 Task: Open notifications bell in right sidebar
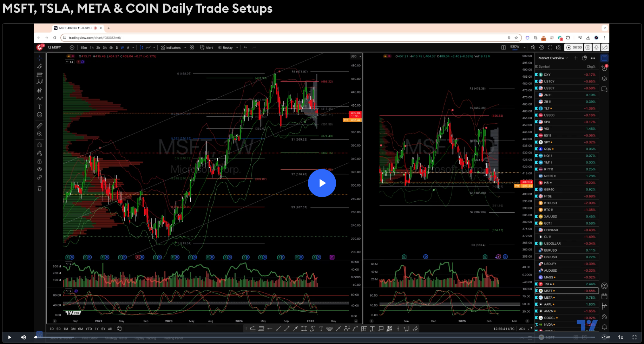coord(604,327)
